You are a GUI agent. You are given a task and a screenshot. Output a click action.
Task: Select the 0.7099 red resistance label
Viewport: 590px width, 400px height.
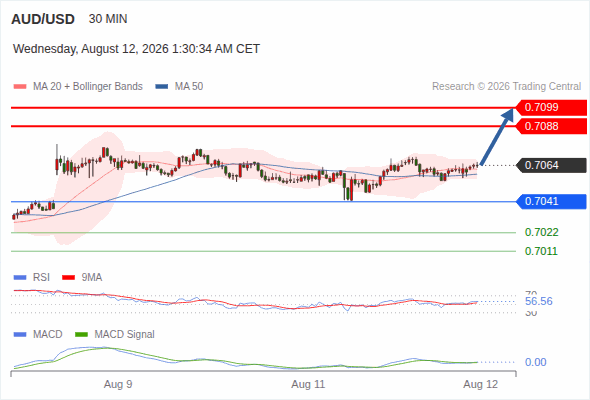point(551,108)
